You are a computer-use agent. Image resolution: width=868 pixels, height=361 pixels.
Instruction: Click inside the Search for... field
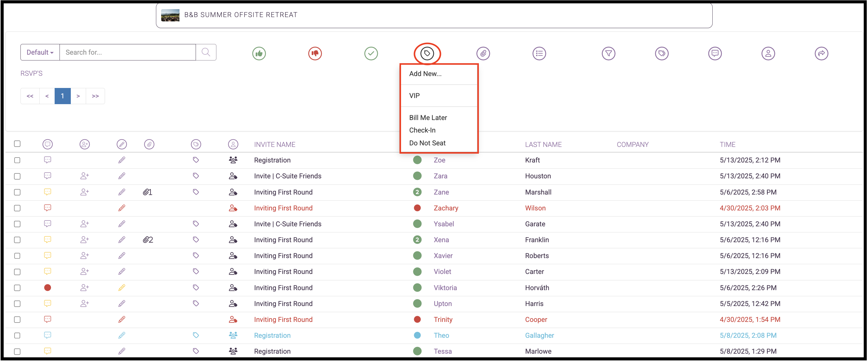pos(128,52)
